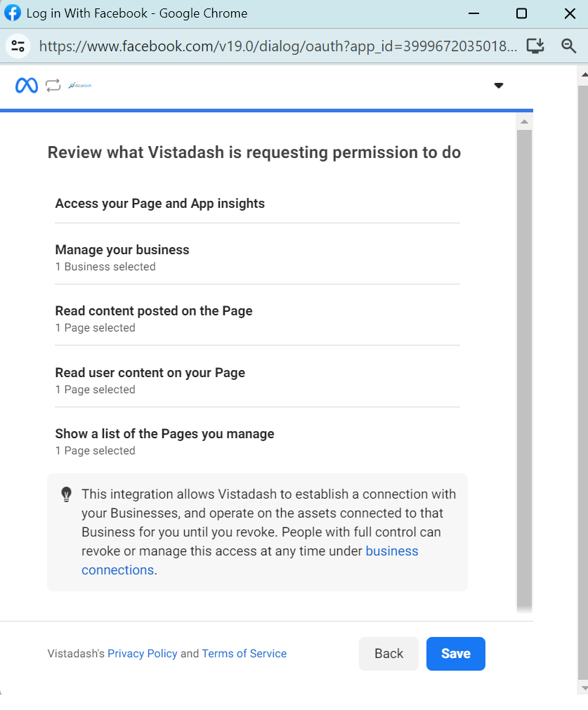
Task: Click the Meta logo icon
Action: click(x=26, y=85)
